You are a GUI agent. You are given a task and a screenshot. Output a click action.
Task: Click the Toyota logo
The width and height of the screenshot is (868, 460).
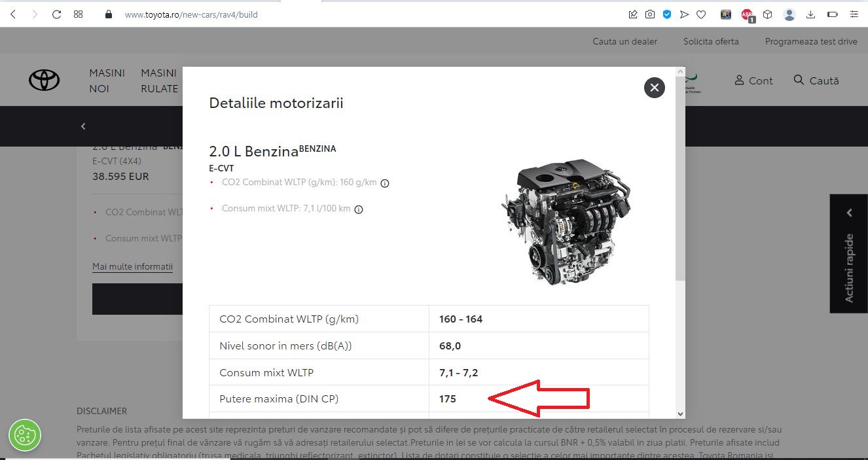click(x=45, y=80)
